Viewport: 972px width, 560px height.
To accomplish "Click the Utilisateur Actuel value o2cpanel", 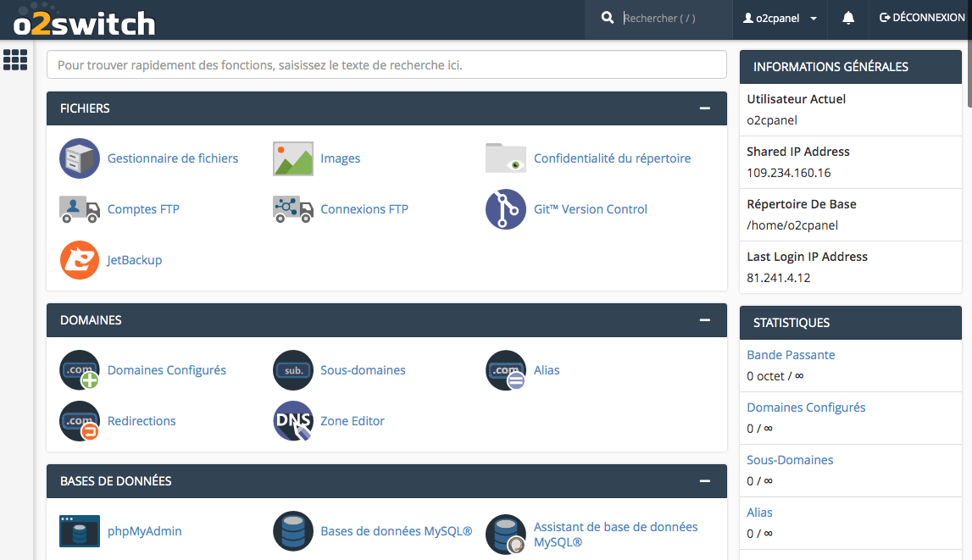I will (772, 120).
